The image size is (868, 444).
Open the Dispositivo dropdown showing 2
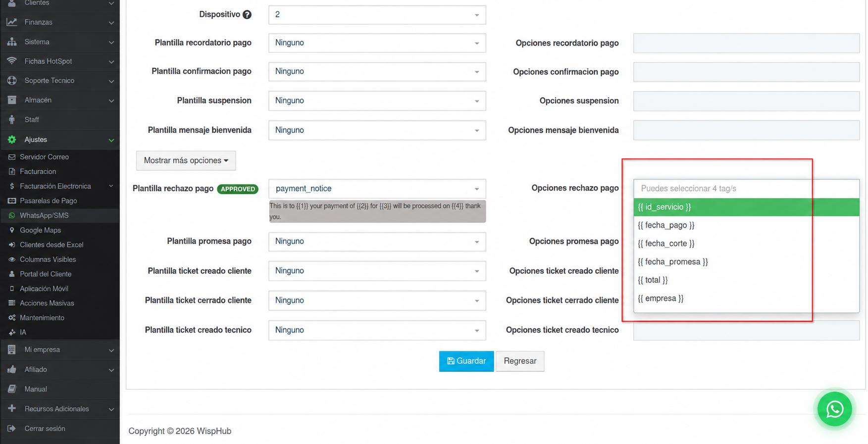[x=377, y=15]
